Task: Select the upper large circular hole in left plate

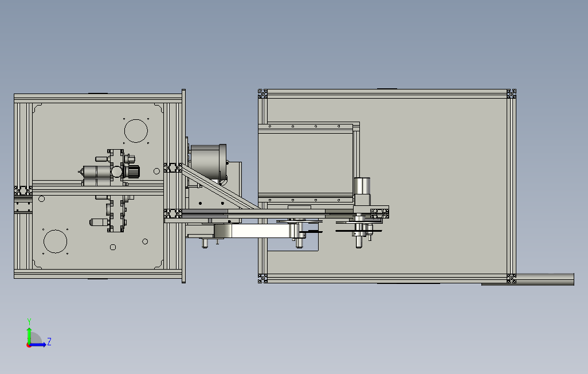Action: pyautogui.click(x=136, y=131)
